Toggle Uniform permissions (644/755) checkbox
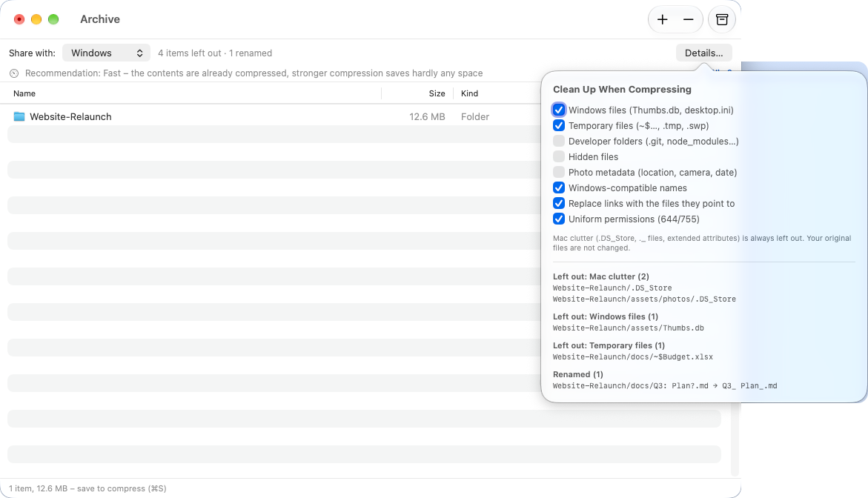 point(559,219)
